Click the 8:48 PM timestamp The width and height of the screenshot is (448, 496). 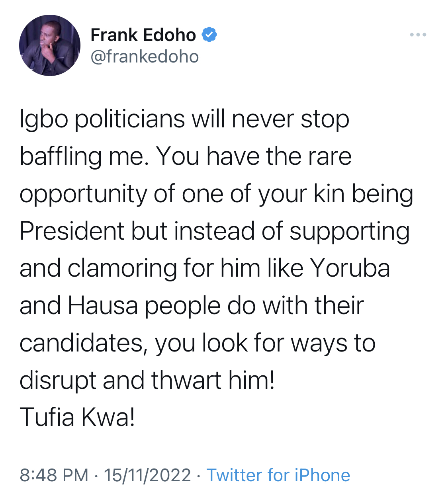click(54, 475)
